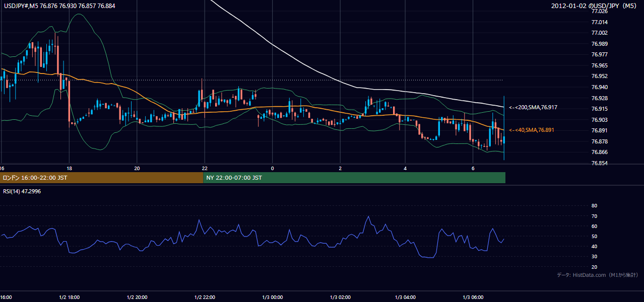Click the RSI 20 level label
Image resolution: width=644 pixels, height=302 pixels.
[x=594, y=267]
